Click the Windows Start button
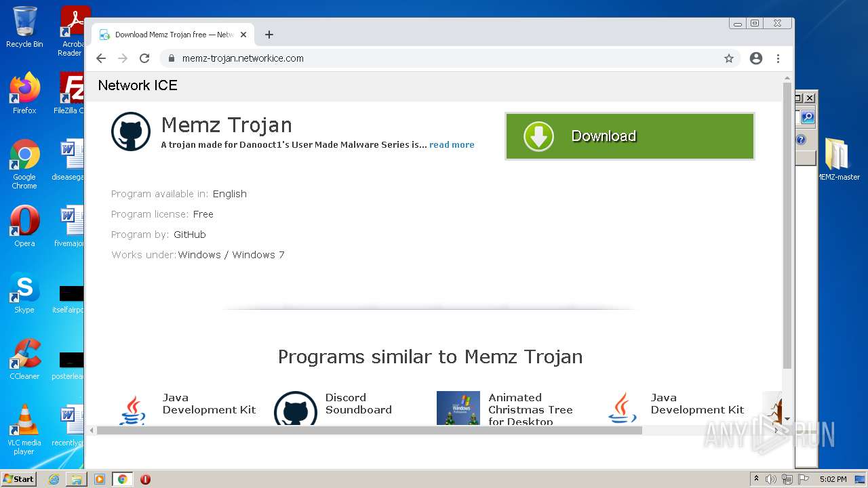The image size is (868, 488). pos(18,479)
